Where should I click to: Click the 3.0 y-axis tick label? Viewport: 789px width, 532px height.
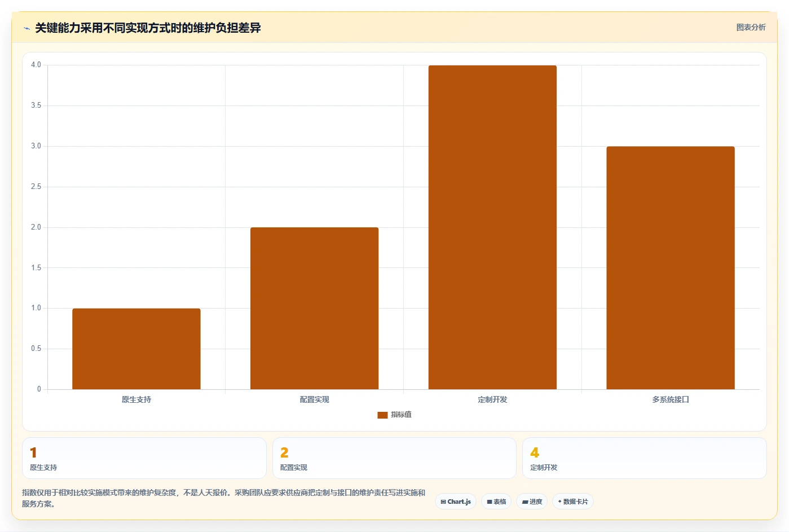(x=36, y=146)
